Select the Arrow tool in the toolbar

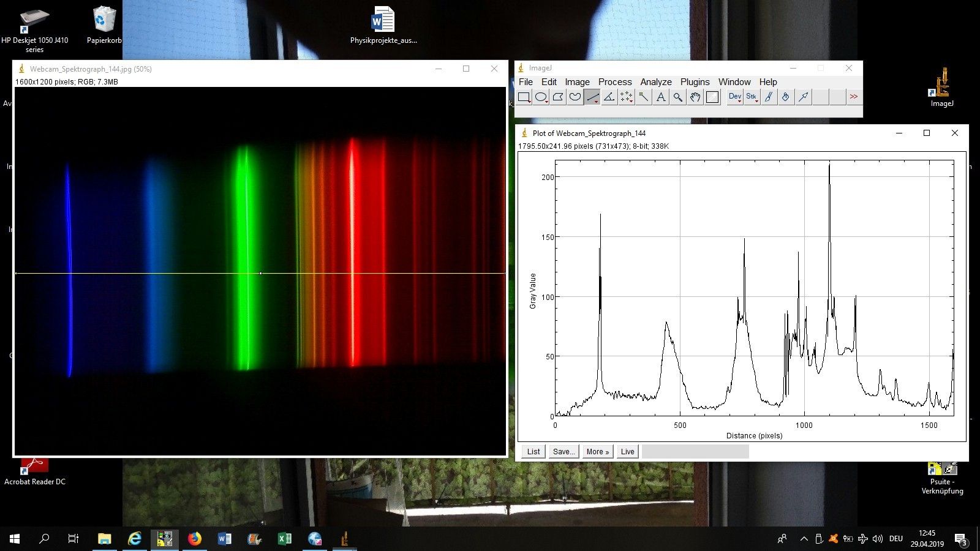[x=803, y=97]
